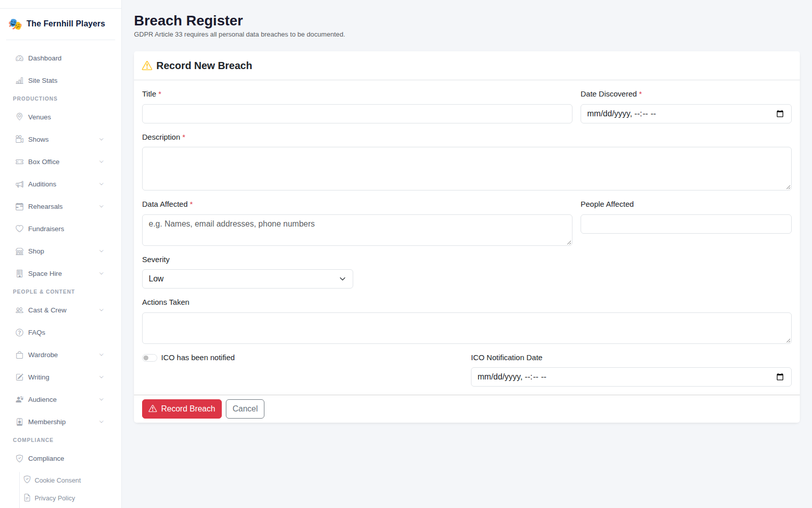This screenshot has height=508, width=812.
Task: Click the Actions Taken text area
Action: click(467, 328)
